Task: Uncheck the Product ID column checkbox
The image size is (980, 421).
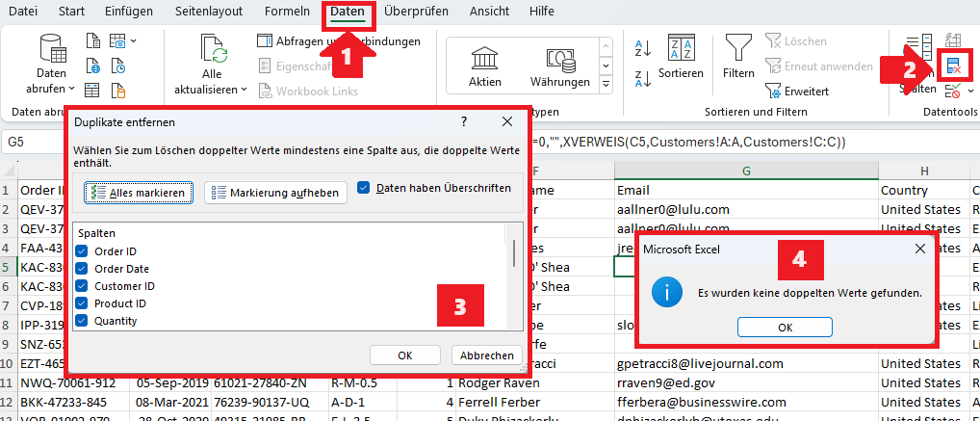Action: pos(82,303)
